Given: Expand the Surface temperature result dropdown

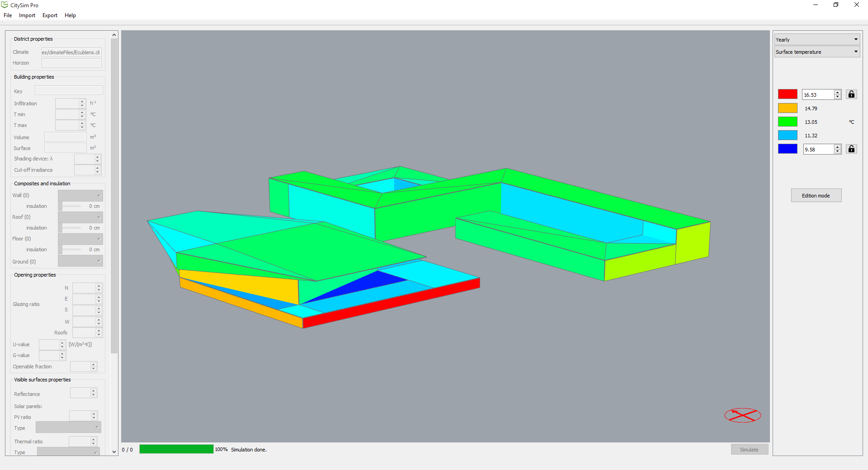Looking at the screenshot, I should pos(816,52).
